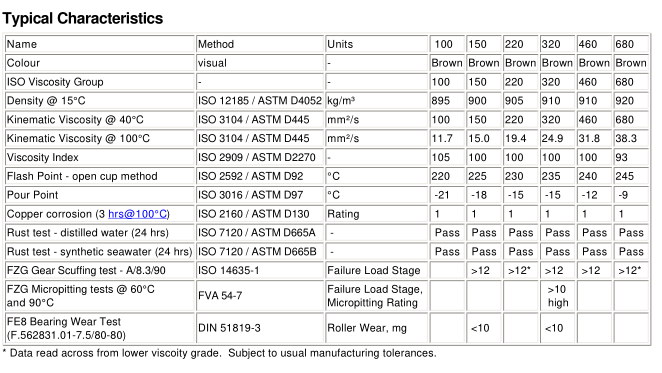662x373 pixels.
Task: Click the DIN 51819-3 method cell
Action: click(260, 328)
